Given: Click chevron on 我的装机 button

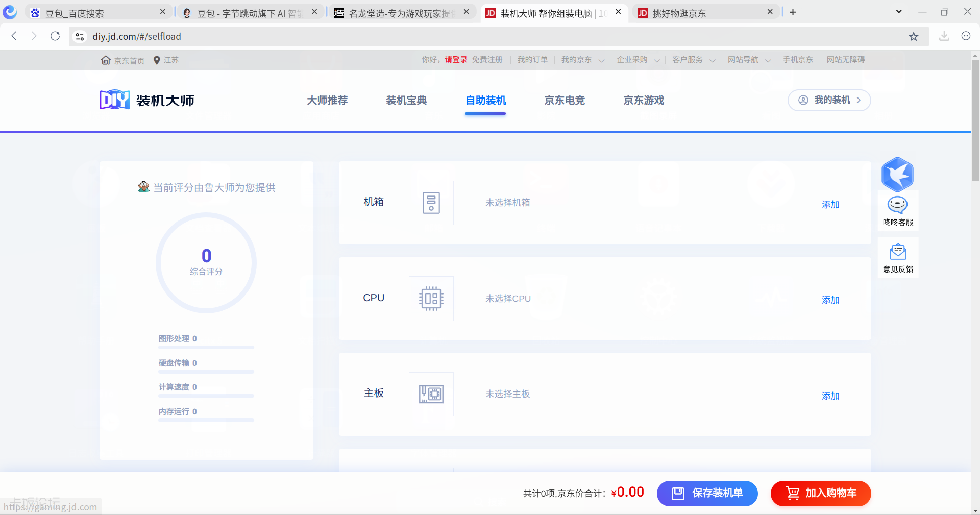Looking at the screenshot, I should click(x=859, y=100).
